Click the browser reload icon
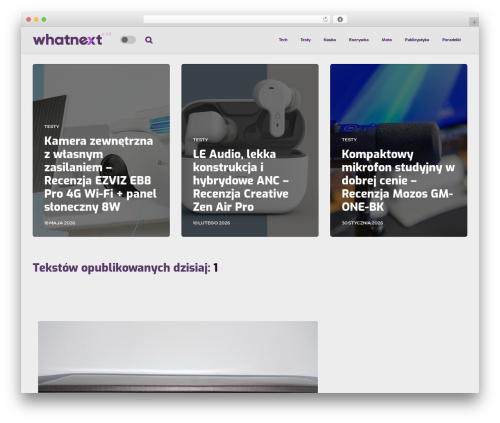 [325, 20]
